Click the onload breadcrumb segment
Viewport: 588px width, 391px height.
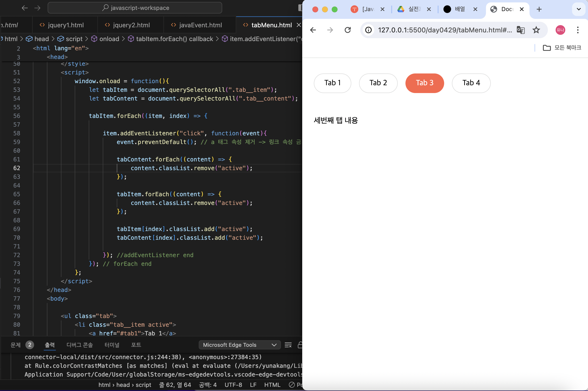point(109,39)
